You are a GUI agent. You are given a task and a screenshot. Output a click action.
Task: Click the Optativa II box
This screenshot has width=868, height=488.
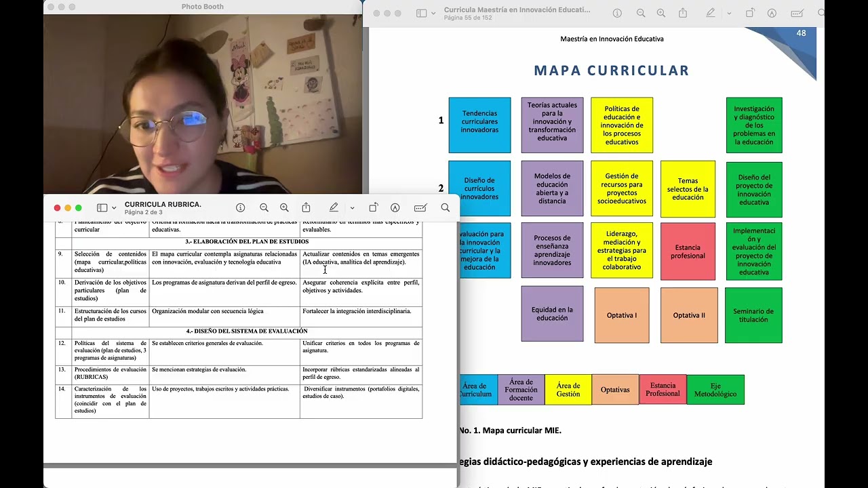[x=689, y=315]
